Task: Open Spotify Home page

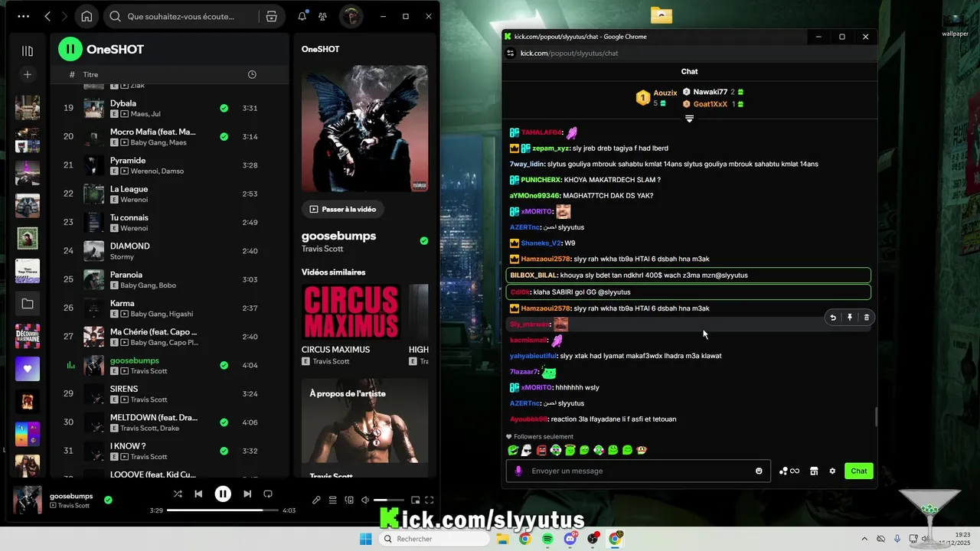Action: click(87, 16)
